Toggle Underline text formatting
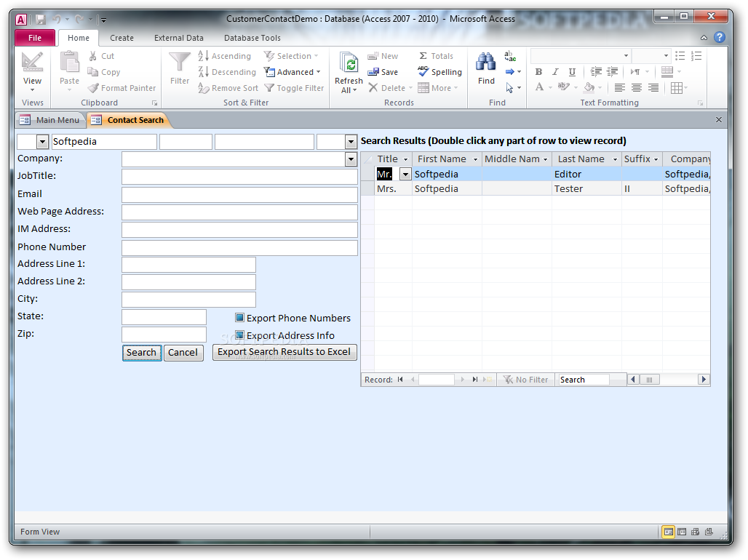This screenshot has width=748, height=560. (x=572, y=72)
